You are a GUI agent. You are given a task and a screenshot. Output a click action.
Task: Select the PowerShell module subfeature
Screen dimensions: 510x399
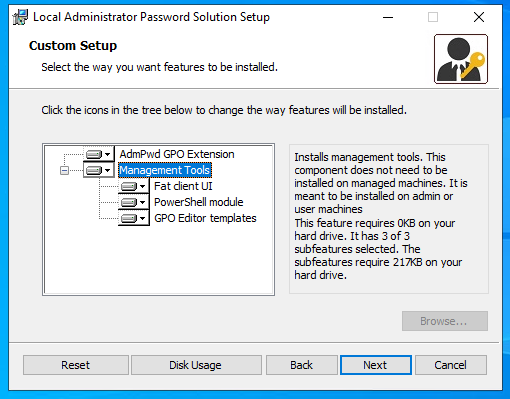(x=199, y=202)
